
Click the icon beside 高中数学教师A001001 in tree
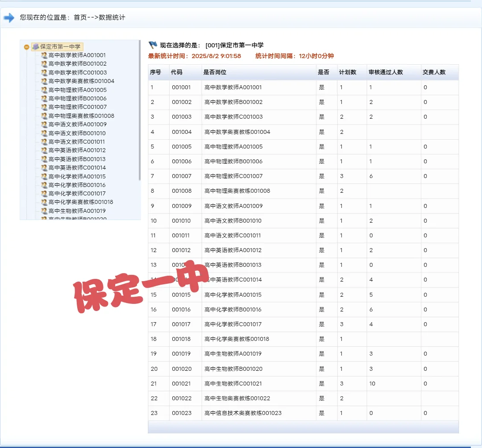coord(44,55)
